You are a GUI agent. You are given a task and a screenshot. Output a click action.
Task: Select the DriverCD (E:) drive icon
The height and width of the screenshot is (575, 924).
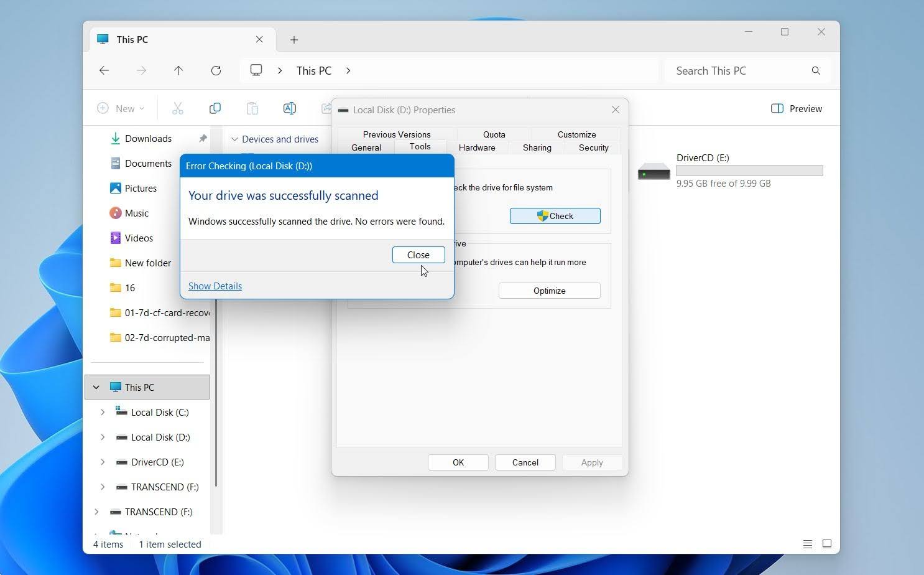click(x=654, y=171)
